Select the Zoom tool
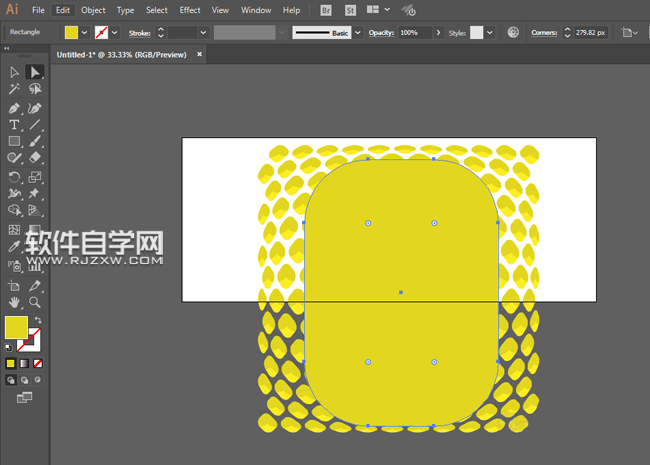650x465 pixels. (35, 301)
